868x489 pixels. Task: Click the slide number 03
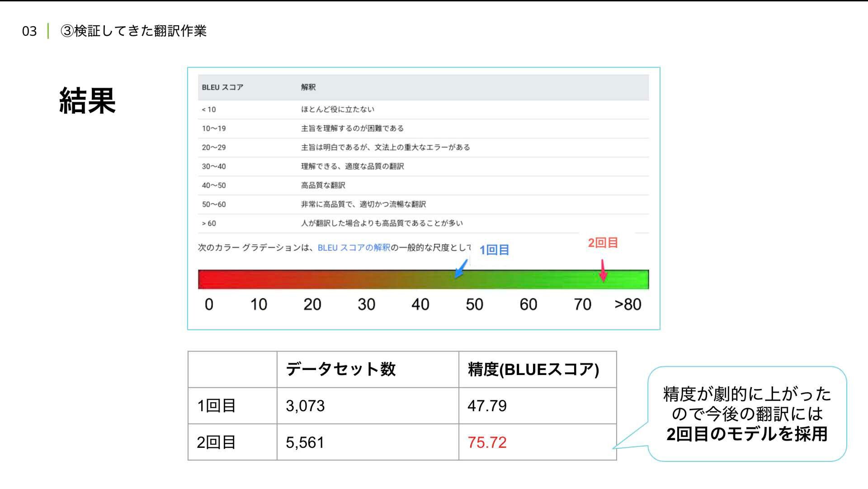(29, 31)
